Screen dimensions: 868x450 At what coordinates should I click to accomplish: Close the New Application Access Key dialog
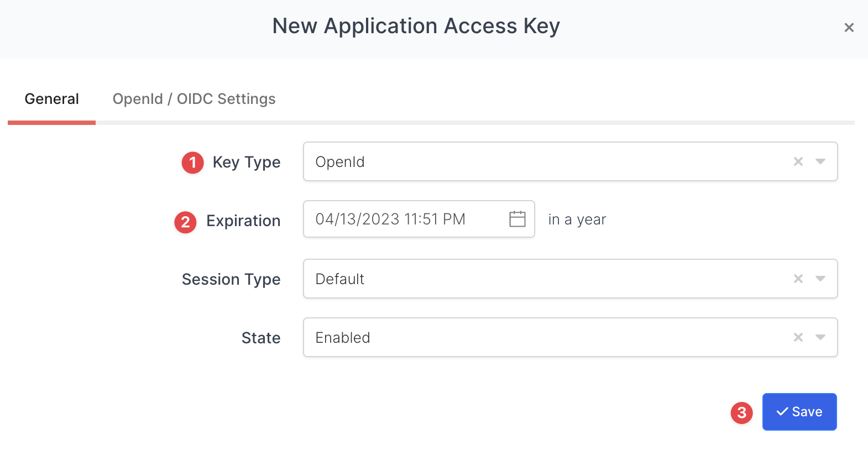coord(849,28)
